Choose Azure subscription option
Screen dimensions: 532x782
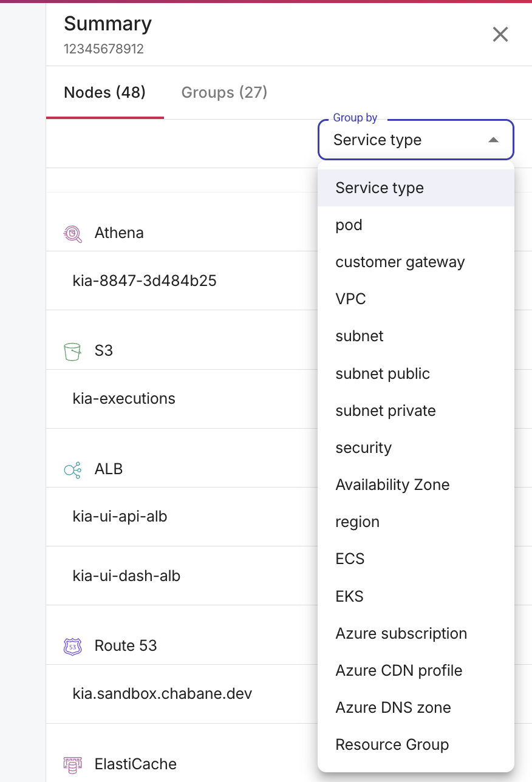[416, 633]
